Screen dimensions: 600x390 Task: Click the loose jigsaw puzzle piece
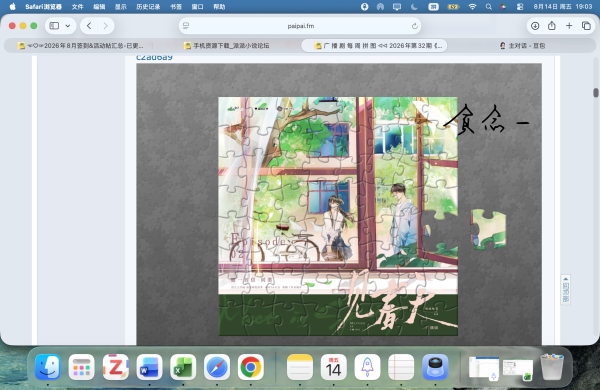pos(488,229)
